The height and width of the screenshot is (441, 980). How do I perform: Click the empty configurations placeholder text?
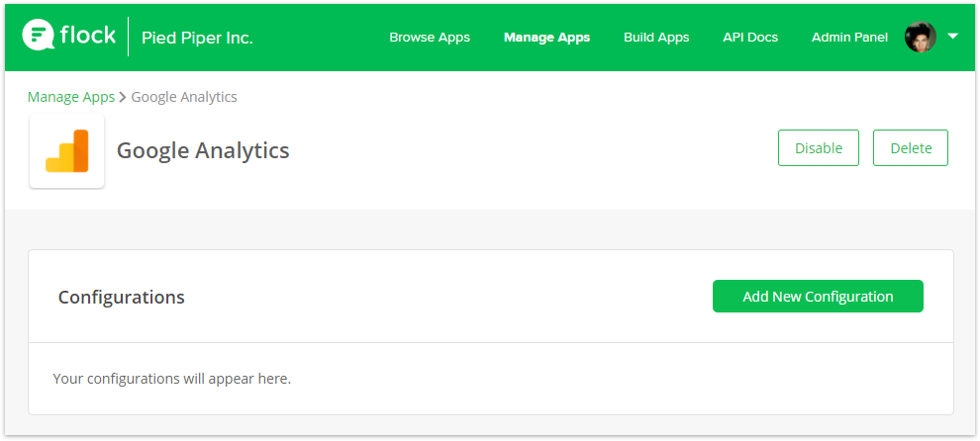point(172,379)
